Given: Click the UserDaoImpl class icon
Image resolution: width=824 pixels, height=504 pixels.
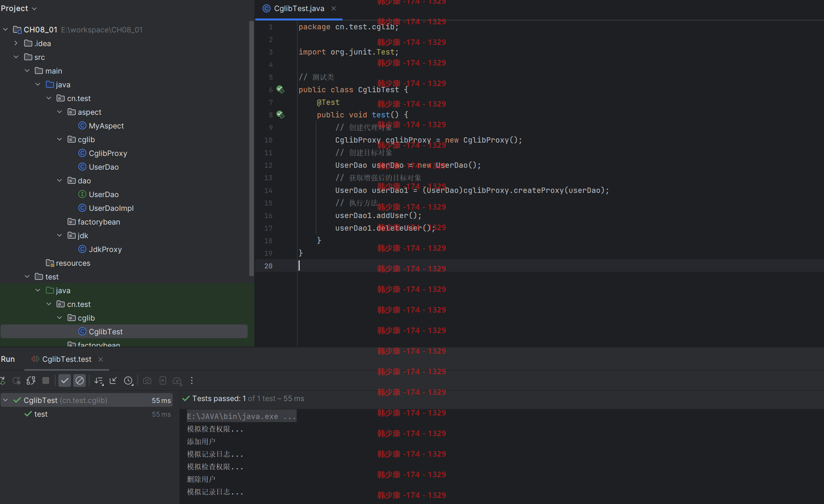Looking at the screenshot, I should 82,208.
